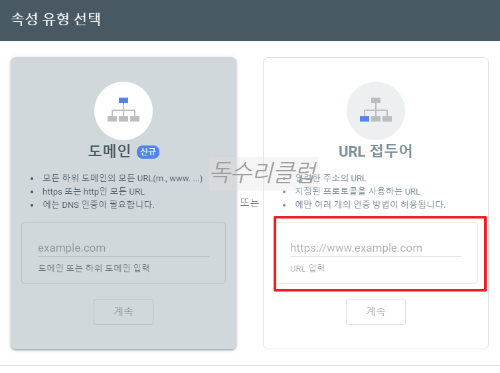Click the text '에는 DNS 인증이 필요합니다.'
Screen dimensions: 500x373
98,204
